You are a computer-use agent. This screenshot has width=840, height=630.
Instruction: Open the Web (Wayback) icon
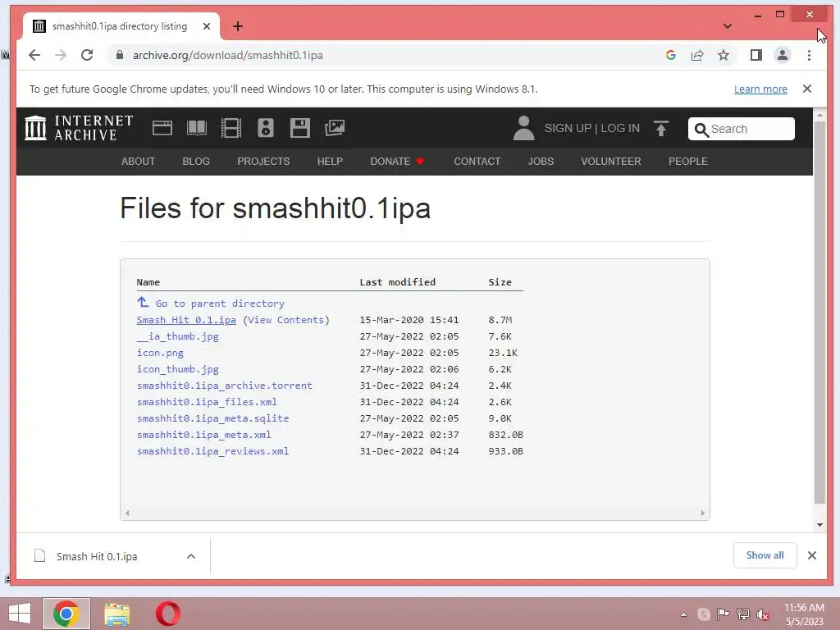point(162,128)
